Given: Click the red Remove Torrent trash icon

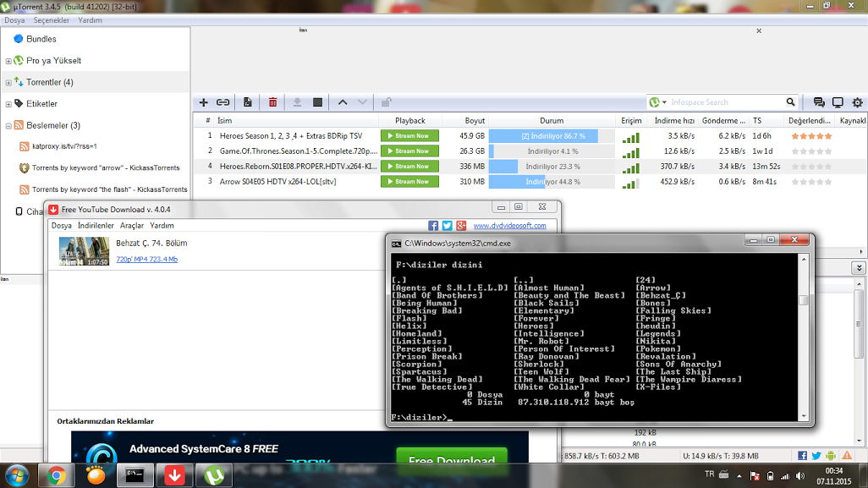Looking at the screenshot, I should coord(272,102).
